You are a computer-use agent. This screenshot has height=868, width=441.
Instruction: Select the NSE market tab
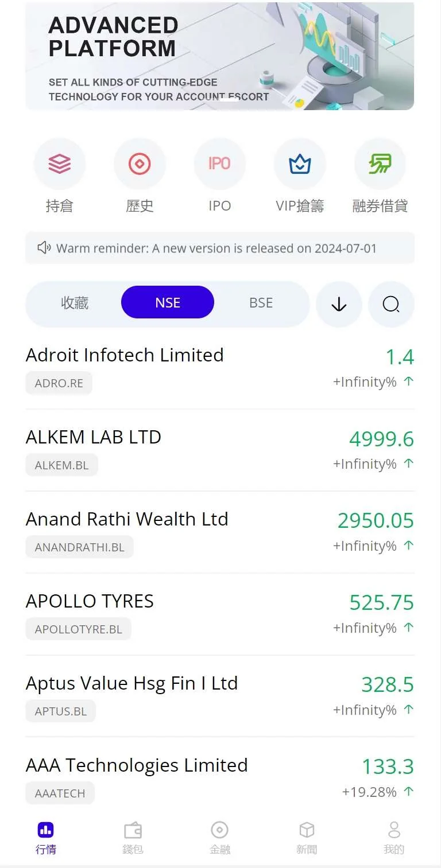click(x=168, y=302)
